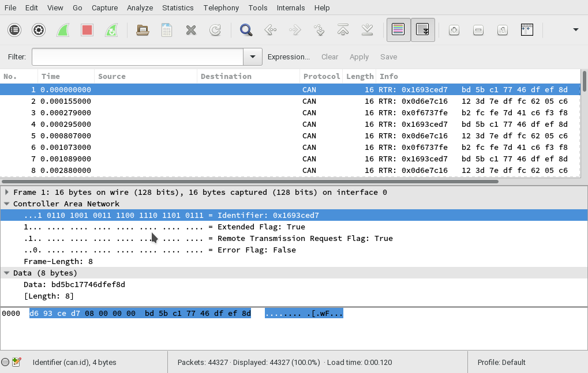Start a new capture with shark fin icon
This screenshot has width=588, height=373.
(x=63, y=30)
